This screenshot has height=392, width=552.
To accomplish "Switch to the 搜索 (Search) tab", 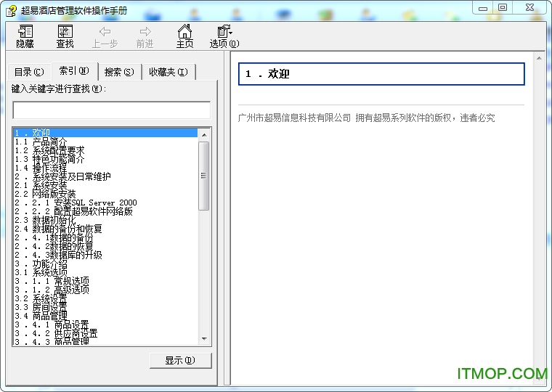I will pos(118,72).
